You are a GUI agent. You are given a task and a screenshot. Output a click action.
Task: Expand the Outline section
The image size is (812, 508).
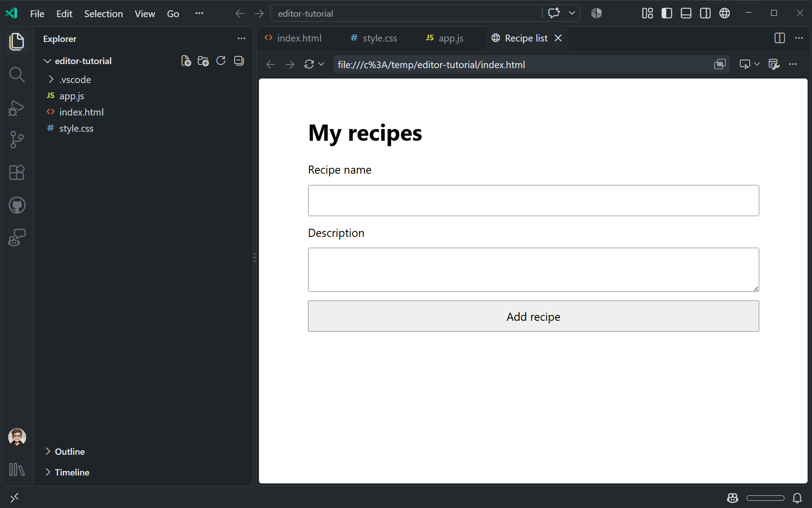coord(48,452)
